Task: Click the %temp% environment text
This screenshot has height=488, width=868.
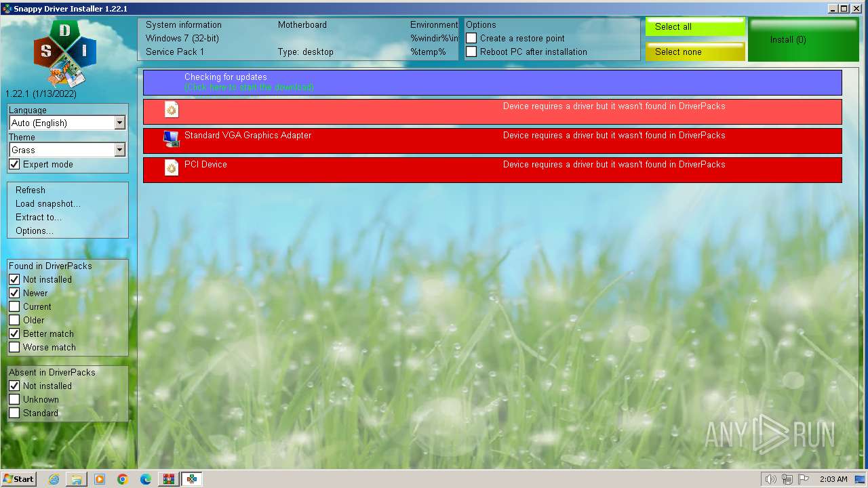Action: click(428, 52)
